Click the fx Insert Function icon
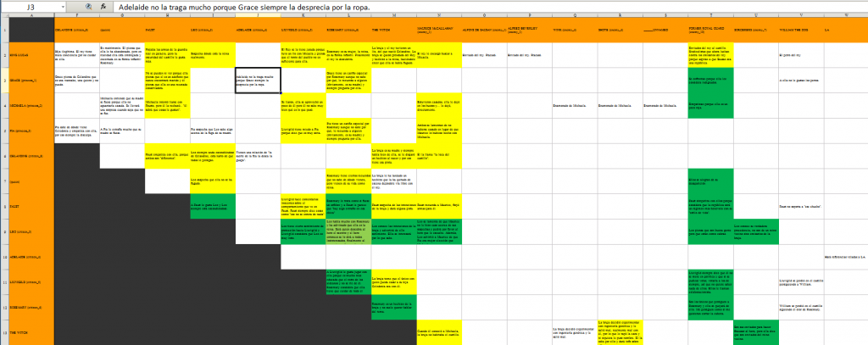 pyautogui.click(x=103, y=5)
